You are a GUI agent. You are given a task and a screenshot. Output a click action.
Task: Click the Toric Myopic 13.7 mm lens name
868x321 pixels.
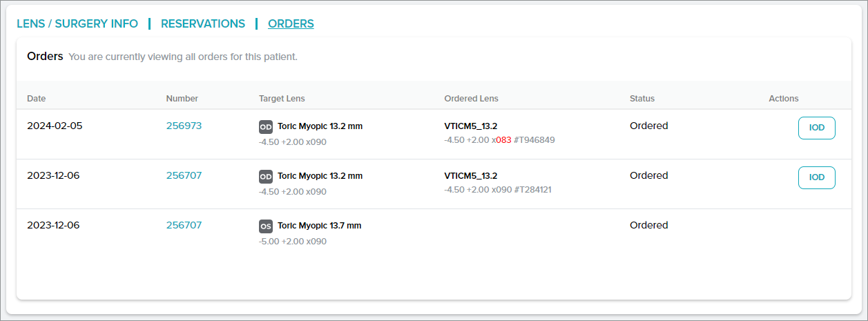pos(319,226)
